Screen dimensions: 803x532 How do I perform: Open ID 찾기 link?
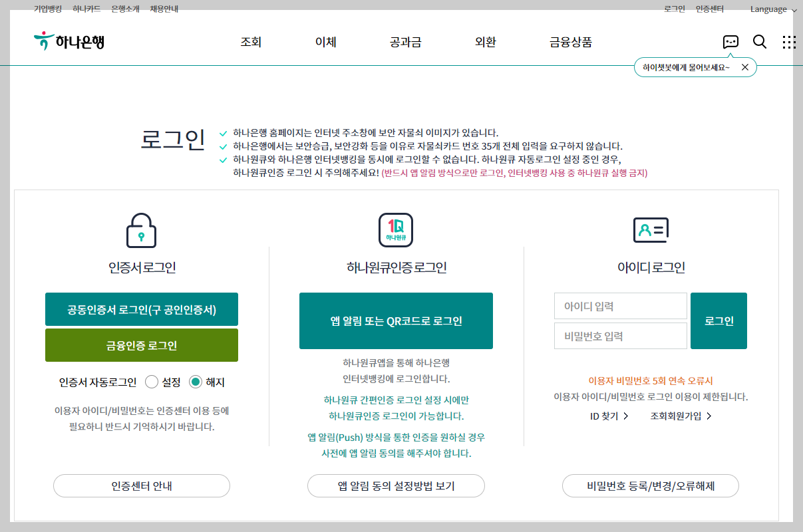tap(609, 416)
